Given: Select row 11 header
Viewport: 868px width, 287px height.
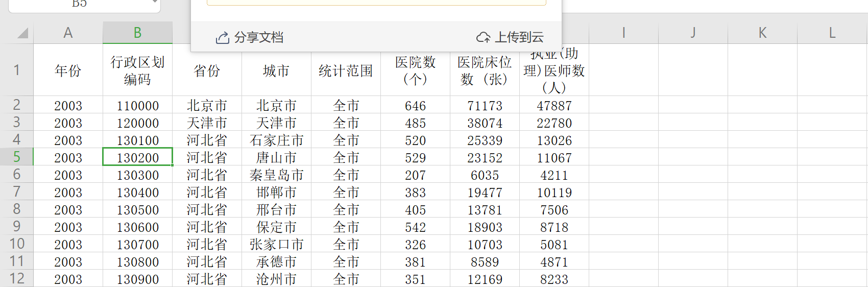Looking at the screenshot, I should click(x=17, y=261).
